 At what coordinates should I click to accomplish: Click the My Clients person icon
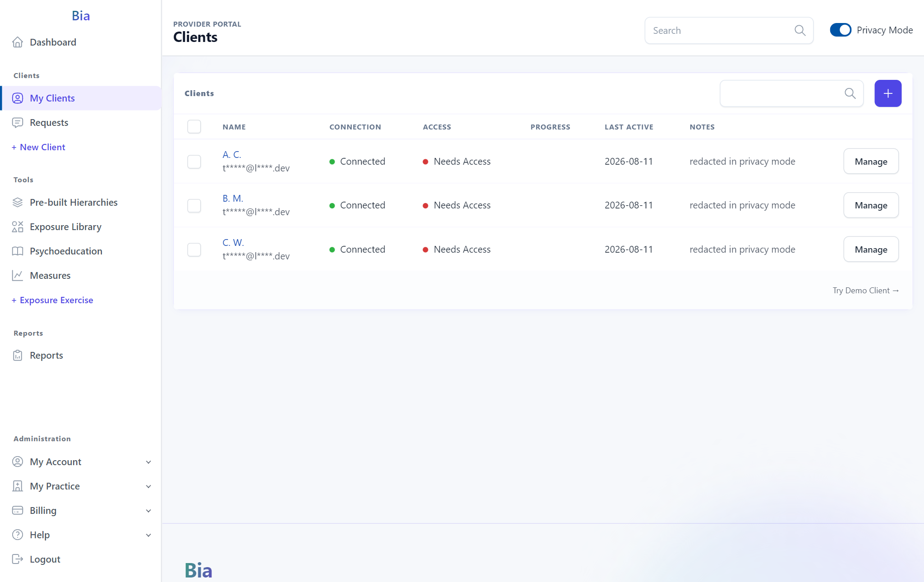tap(18, 98)
